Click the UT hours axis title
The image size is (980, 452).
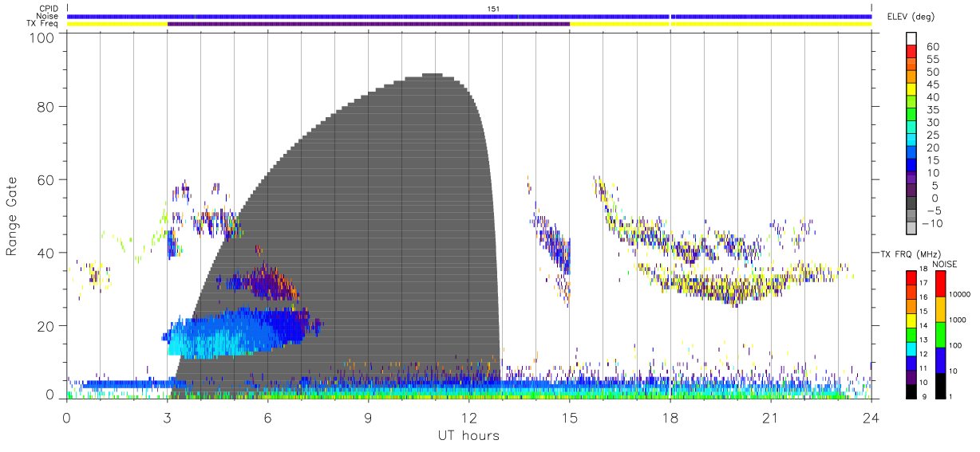468,435
